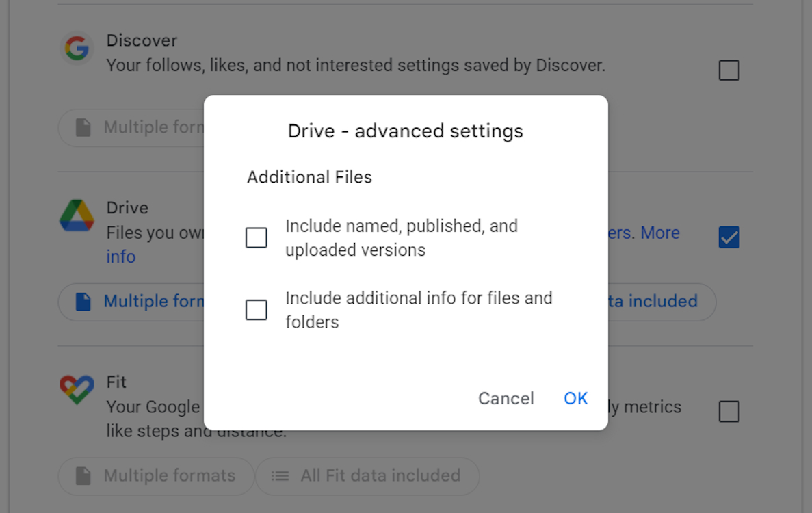Open Drive's data included selection button

[x=660, y=301]
